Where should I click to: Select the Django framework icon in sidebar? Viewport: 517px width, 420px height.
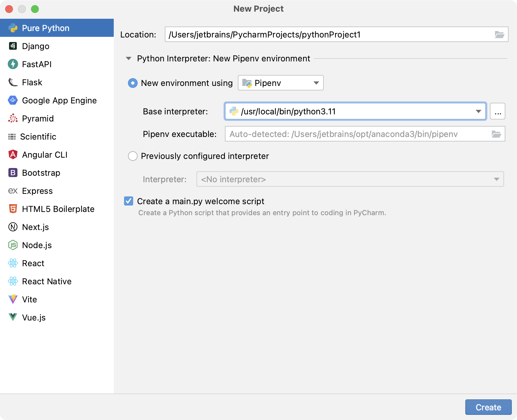pyautogui.click(x=13, y=46)
